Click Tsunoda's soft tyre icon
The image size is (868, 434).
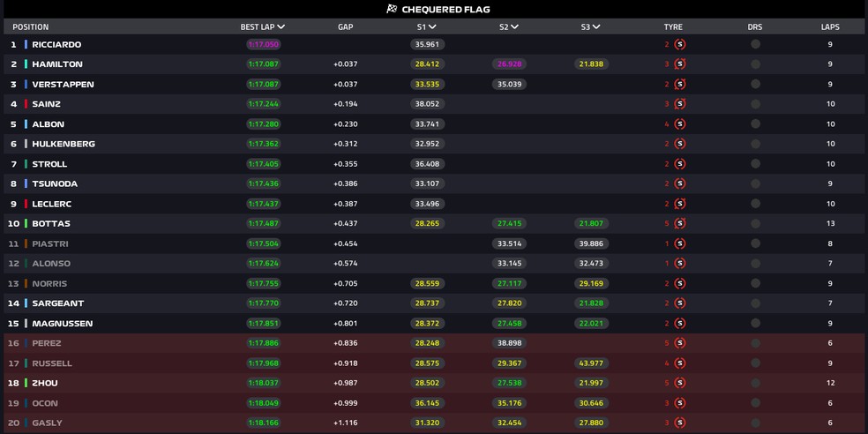[x=680, y=183]
